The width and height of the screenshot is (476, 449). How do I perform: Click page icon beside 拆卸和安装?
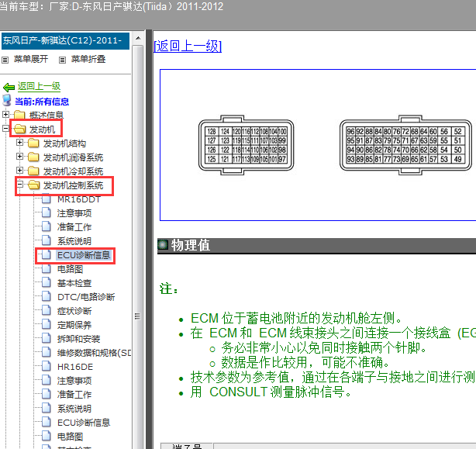[x=47, y=338]
